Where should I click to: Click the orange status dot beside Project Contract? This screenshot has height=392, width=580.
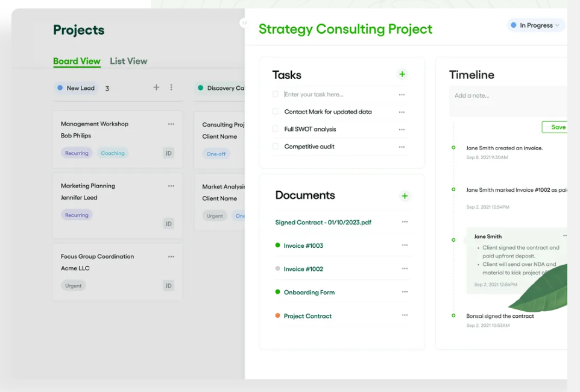point(277,315)
